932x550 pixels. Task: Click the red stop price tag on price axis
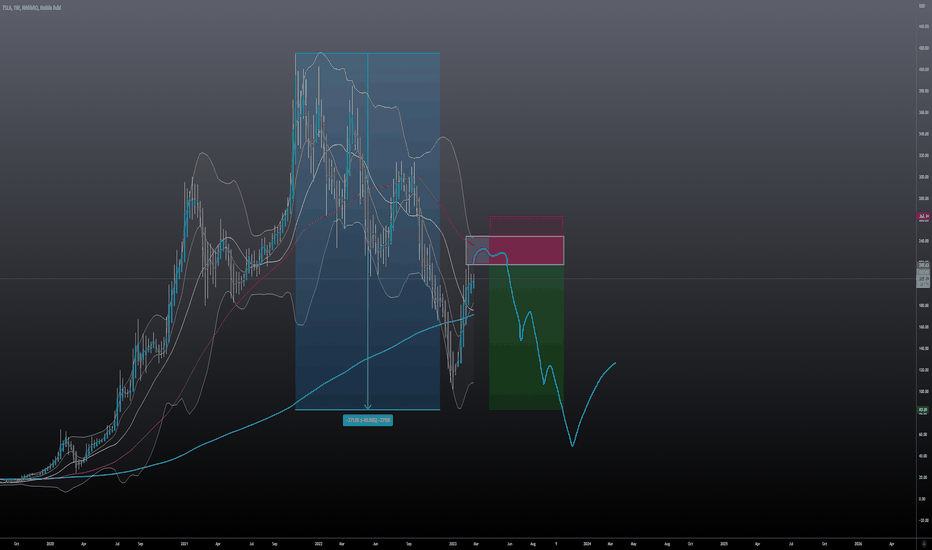tap(924, 217)
